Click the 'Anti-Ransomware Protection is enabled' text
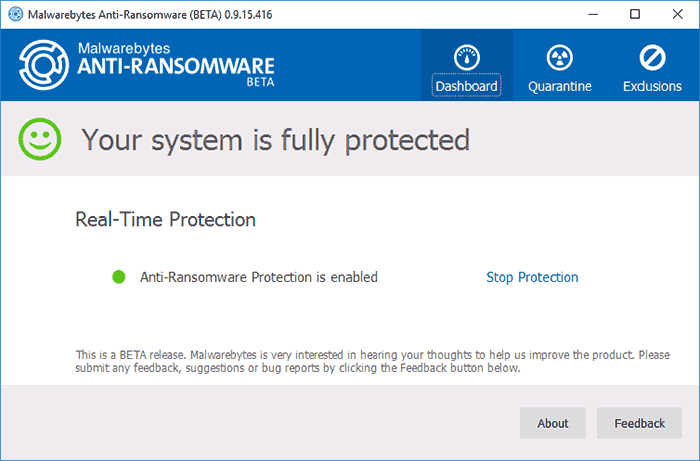 (259, 277)
